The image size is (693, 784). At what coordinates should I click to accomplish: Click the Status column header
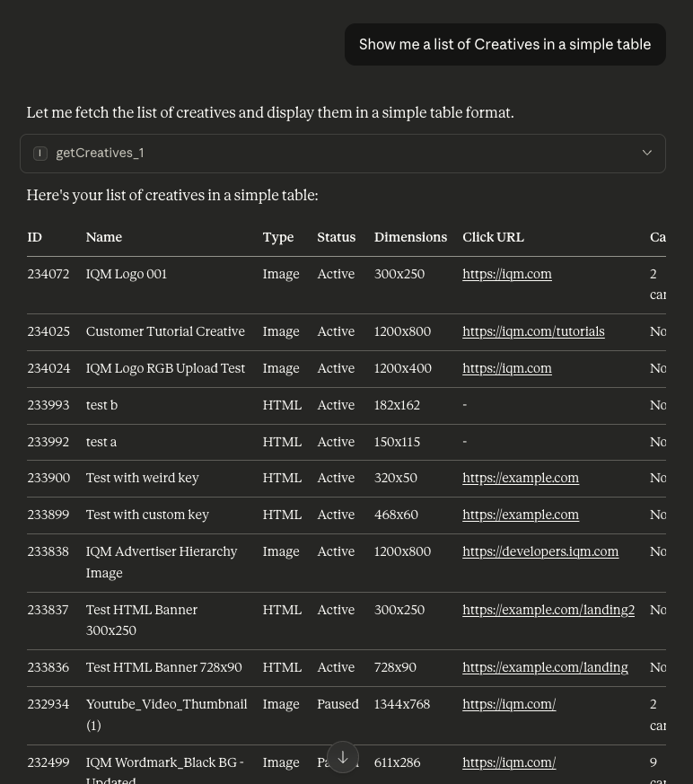337,237
